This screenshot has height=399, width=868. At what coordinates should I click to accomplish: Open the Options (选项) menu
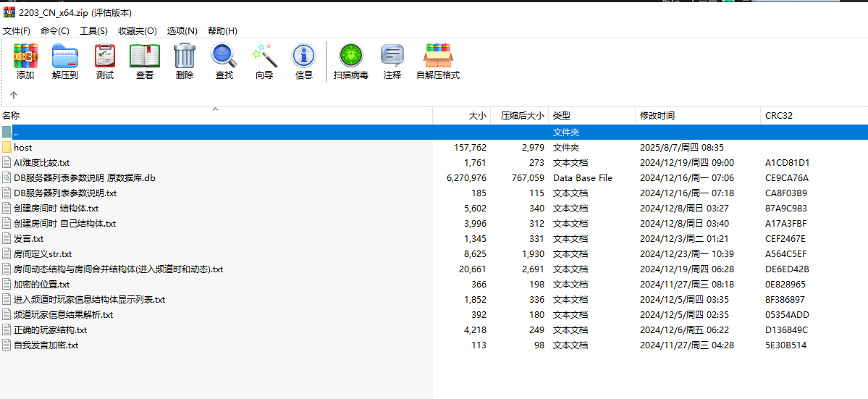pyautogui.click(x=182, y=30)
